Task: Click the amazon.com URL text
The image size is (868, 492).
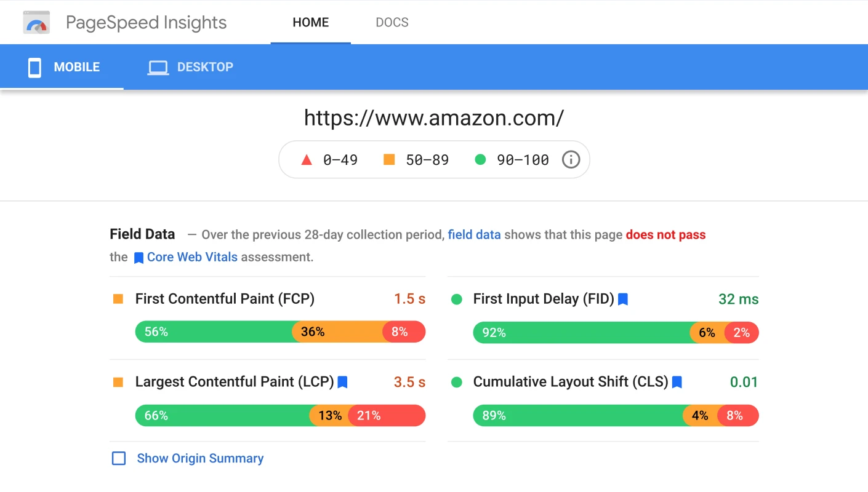Action: [x=434, y=117]
